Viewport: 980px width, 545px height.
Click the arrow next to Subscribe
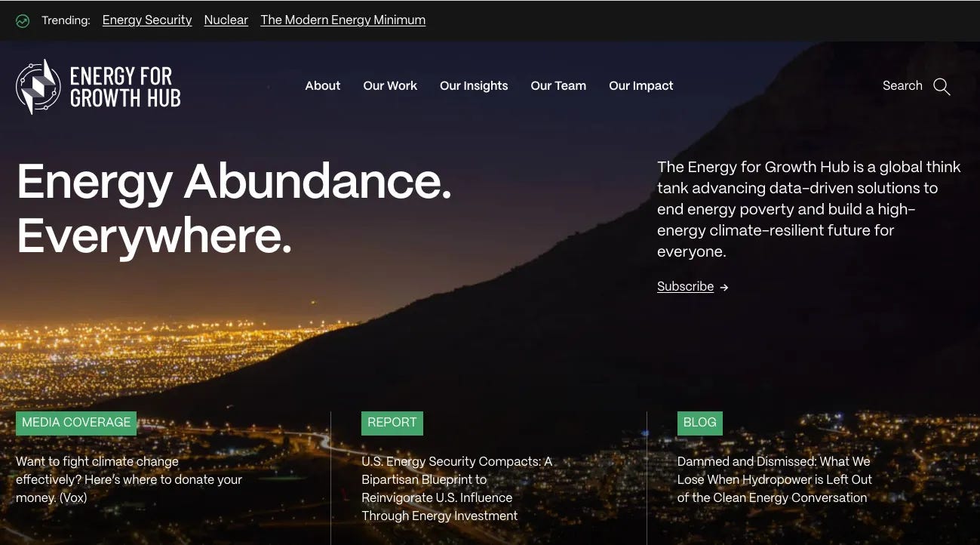(724, 288)
